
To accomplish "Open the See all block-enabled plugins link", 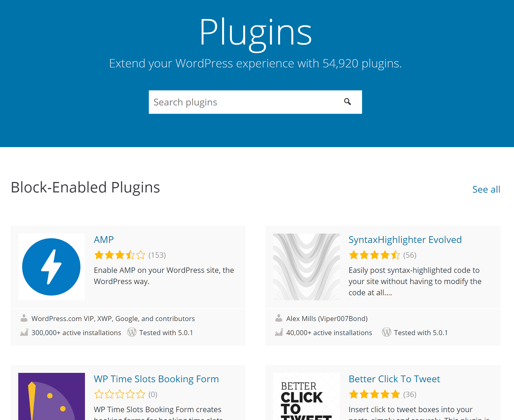I will coord(486,189).
